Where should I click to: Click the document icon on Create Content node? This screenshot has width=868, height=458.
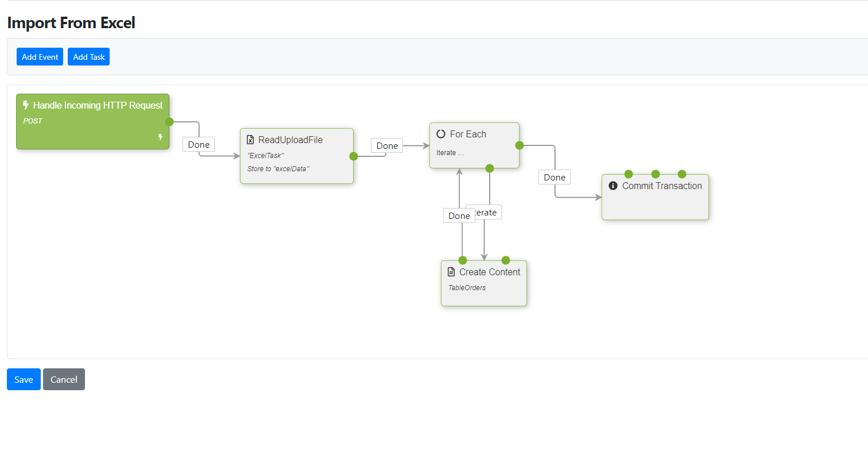click(x=451, y=272)
